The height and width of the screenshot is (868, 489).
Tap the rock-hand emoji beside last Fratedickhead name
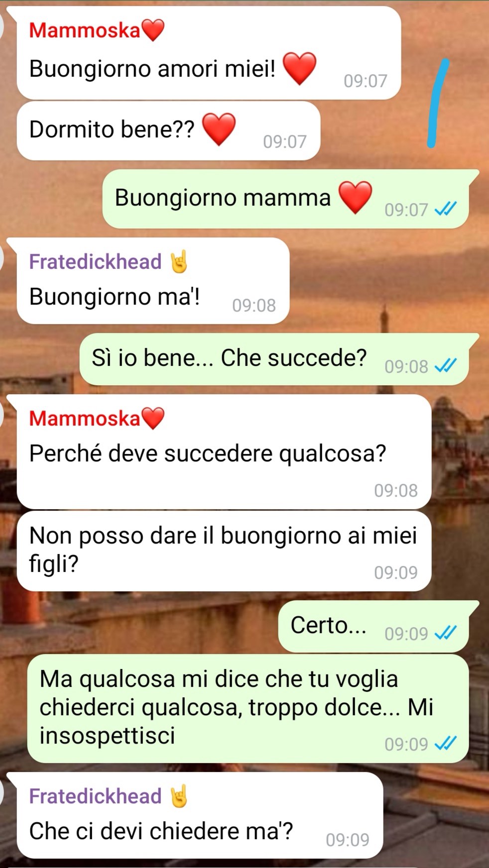coord(179,796)
